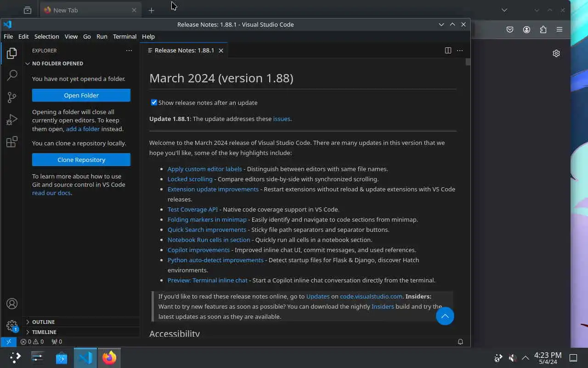Open Notebook Run cells in section link
Image resolution: width=588 pixels, height=368 pixels.
point(209,240)
